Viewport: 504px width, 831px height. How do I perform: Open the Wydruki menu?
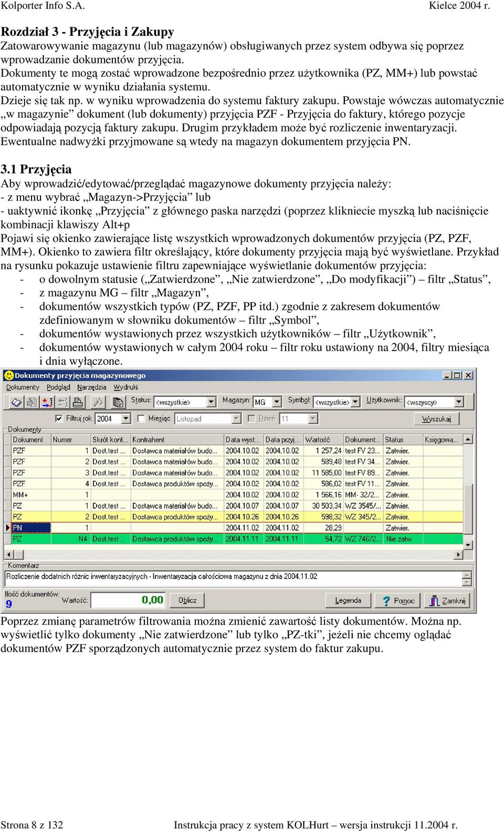coord(126,387)
